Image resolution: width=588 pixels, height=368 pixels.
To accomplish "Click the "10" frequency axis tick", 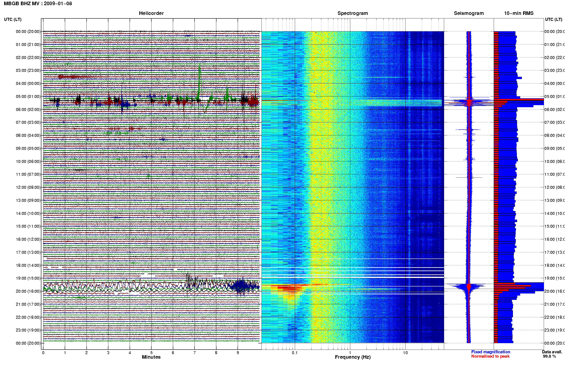I will point(405,353).
